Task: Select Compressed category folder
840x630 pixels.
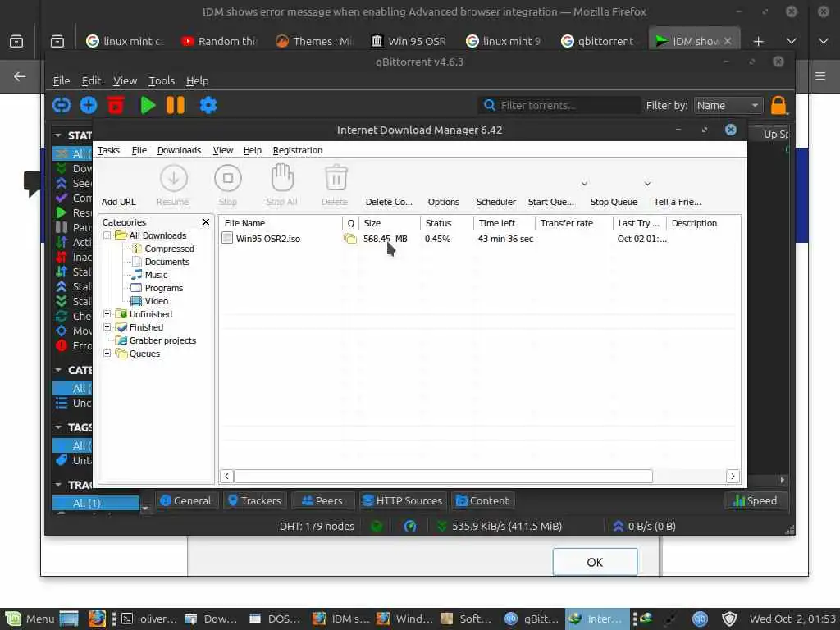Action: tap(169, 249)
